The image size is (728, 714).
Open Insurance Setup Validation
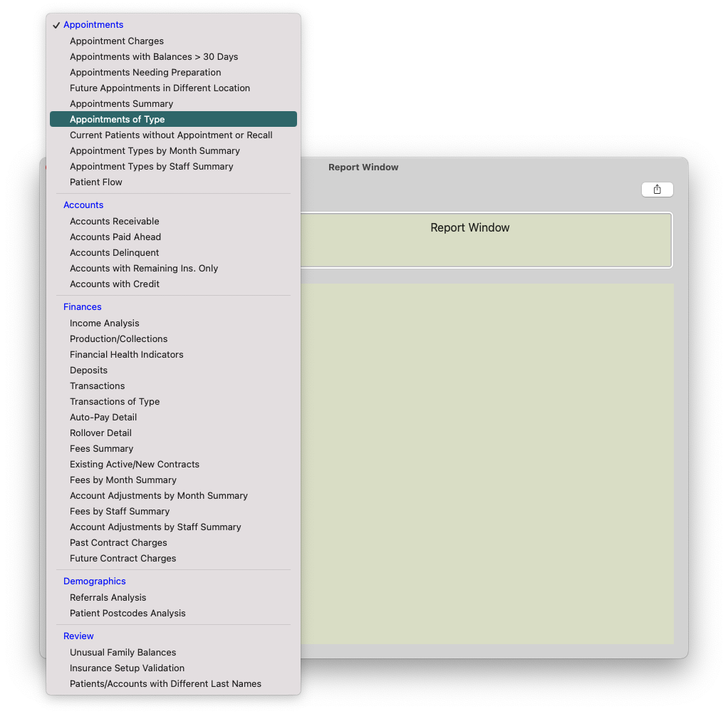[127, 668]
